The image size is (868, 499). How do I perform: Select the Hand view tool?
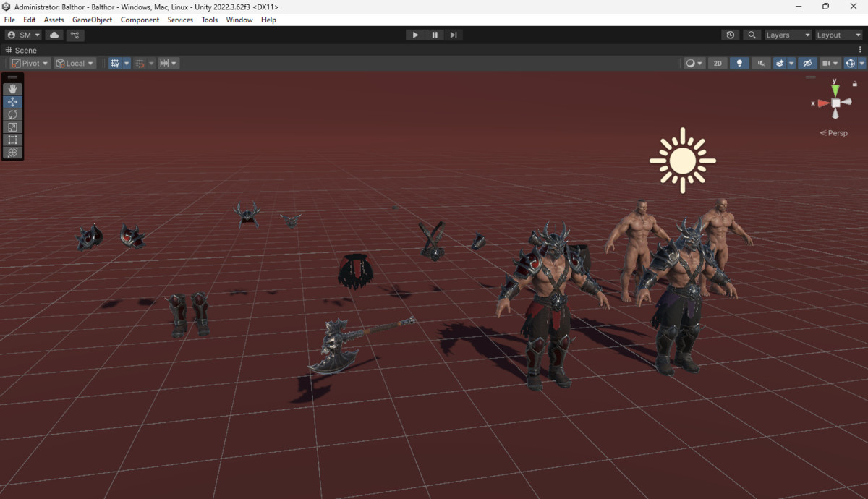(x=12, y=89)
